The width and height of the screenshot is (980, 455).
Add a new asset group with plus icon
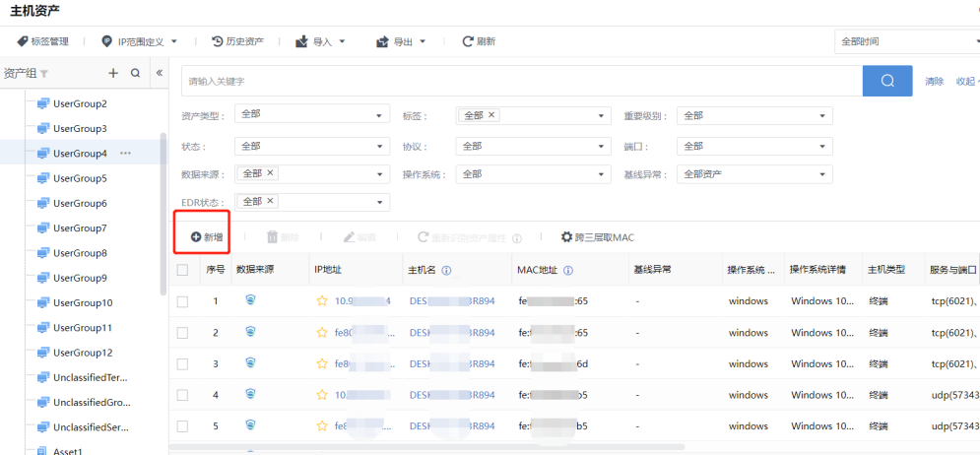[113, 73]
